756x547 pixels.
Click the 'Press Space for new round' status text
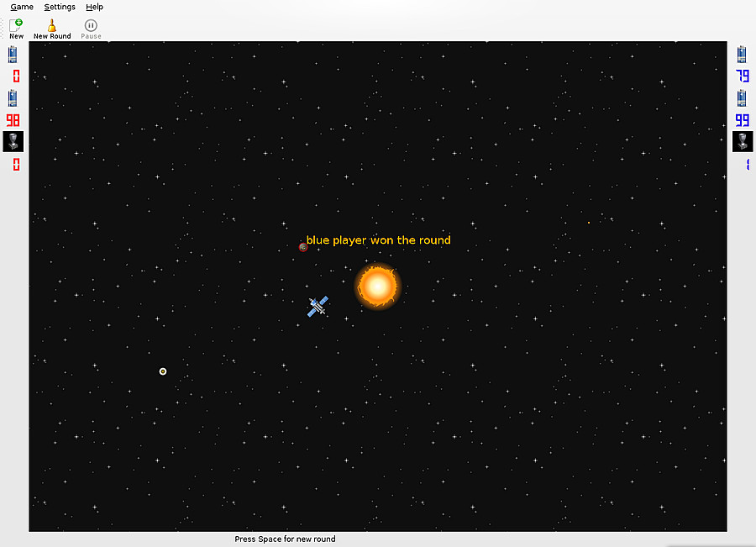(285, 539)
